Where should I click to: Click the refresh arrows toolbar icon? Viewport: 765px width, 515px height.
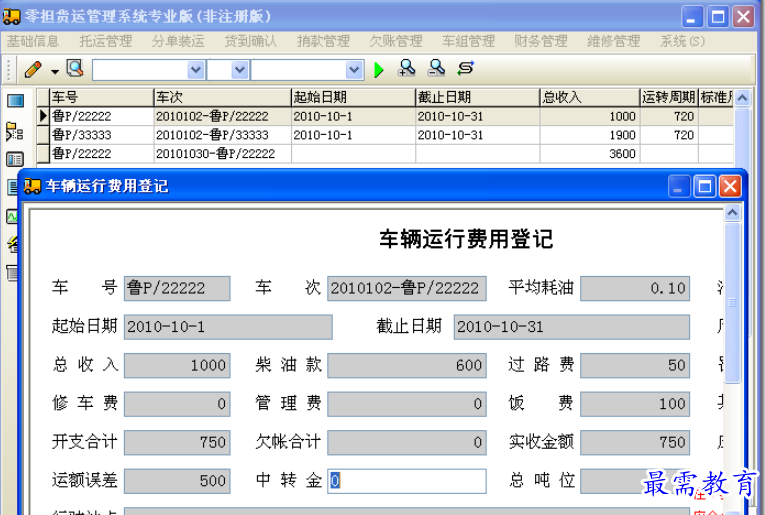pyautogui.click(x=465, y=69)
